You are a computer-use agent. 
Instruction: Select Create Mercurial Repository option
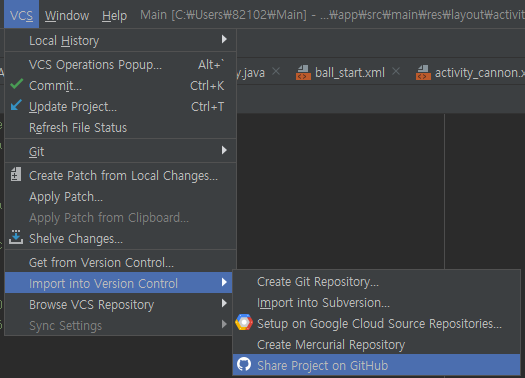coord(377,345)
